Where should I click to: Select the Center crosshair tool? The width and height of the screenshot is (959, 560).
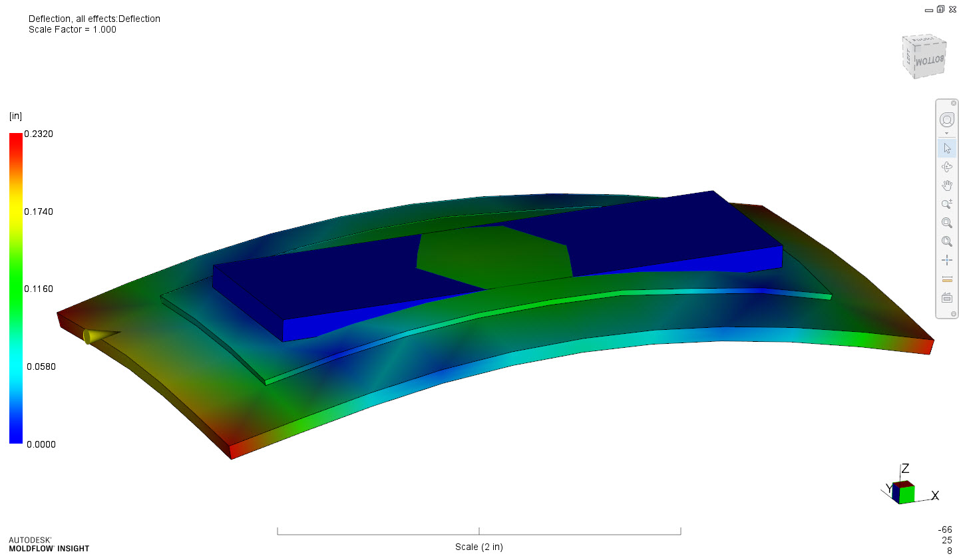point(946,259)
